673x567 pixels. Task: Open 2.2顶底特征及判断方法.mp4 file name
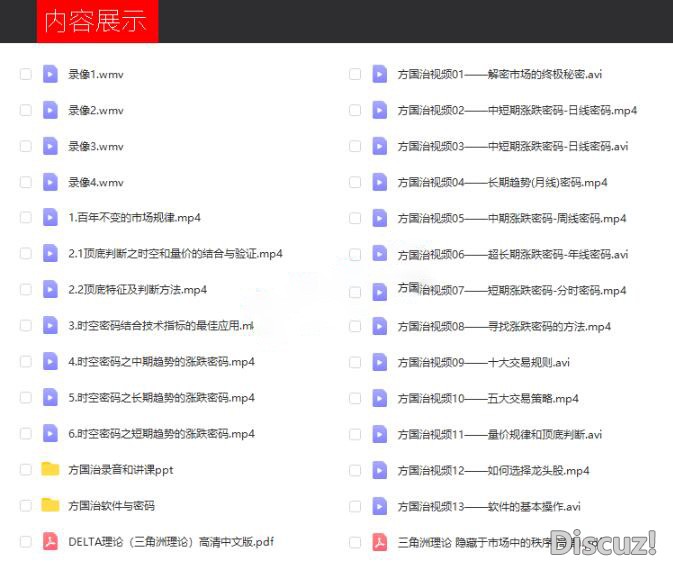coord(137,290)
